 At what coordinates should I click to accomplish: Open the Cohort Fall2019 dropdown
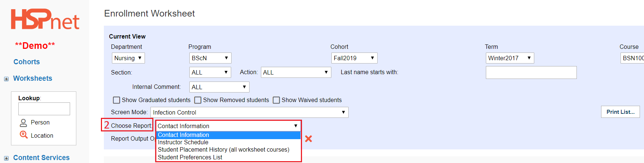(x=354, y=58)
